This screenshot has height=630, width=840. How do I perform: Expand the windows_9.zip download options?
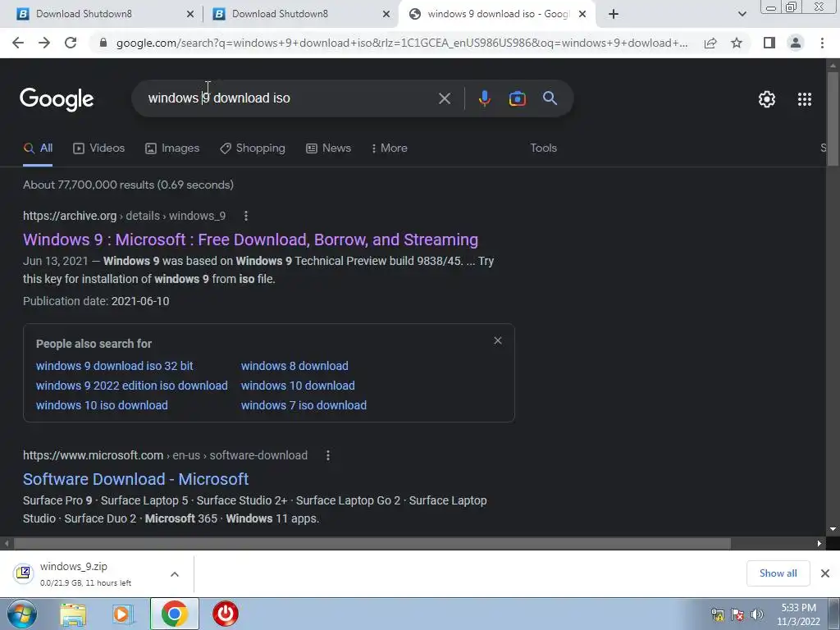pyautogui.click(x=175, y=574)
